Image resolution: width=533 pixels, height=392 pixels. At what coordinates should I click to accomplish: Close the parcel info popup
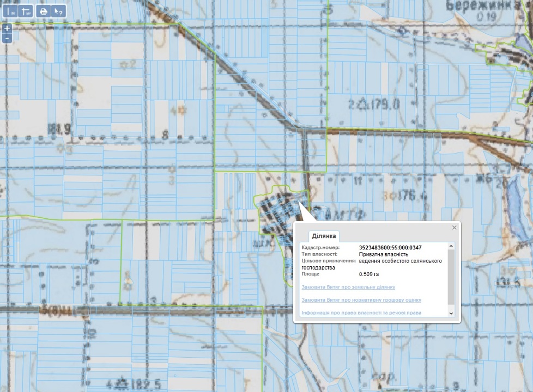point(455,228)
